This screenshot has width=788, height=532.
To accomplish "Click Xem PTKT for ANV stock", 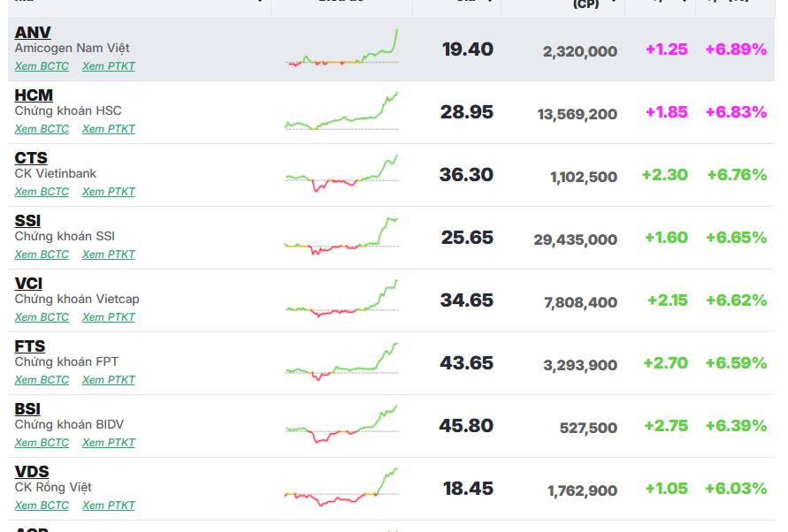I will (x=109, y=66).
